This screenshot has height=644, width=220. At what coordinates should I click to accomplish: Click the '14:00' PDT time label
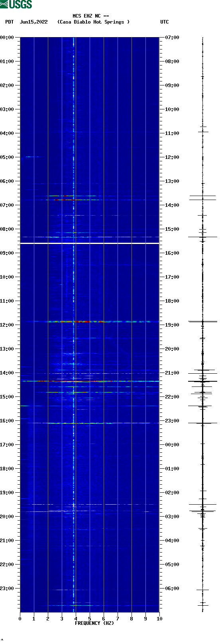point(7,373)
